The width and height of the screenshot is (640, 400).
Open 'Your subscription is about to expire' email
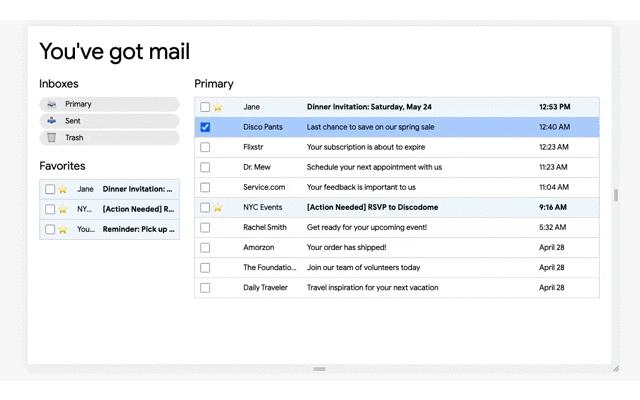pyautogui.click(x=366, y=147)
